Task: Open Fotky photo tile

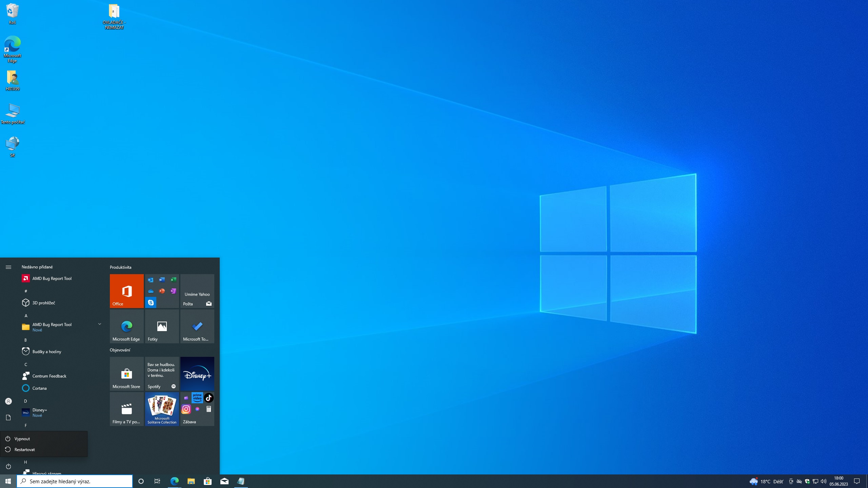Action: point(162,326)
